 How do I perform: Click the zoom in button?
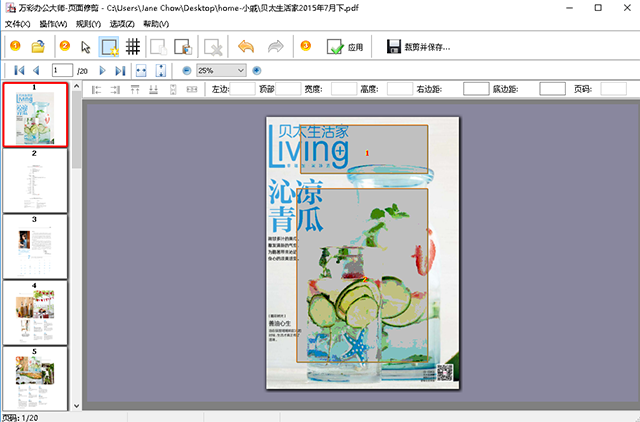(257, 71)
